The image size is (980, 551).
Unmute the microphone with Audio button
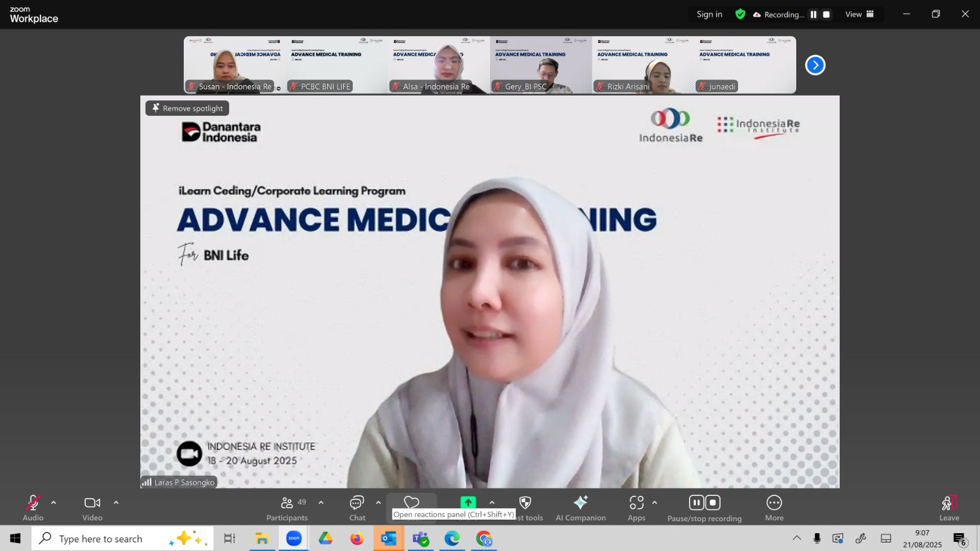(33, 508)
